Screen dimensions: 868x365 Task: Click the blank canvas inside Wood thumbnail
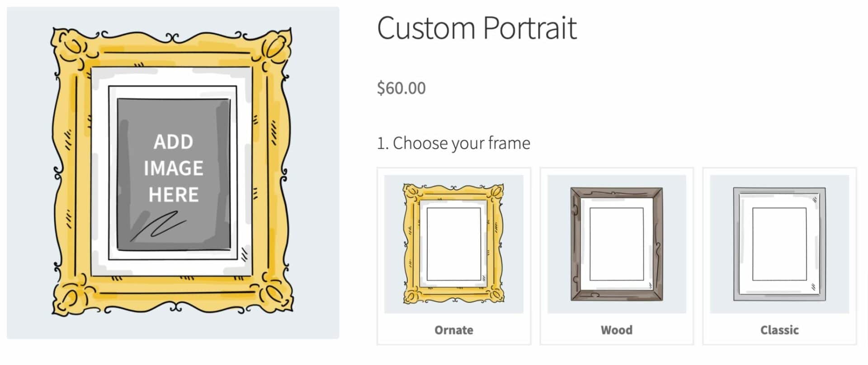pos(617,244)
